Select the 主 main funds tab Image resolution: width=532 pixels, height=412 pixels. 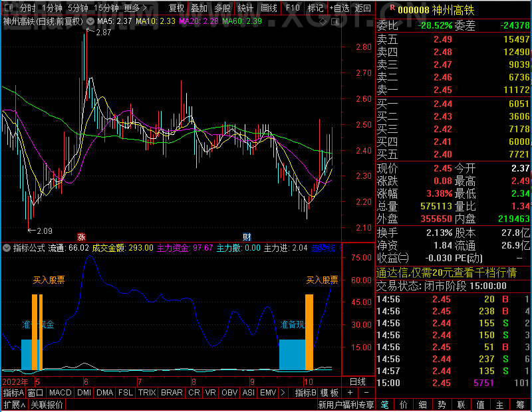tap(500, 405)
